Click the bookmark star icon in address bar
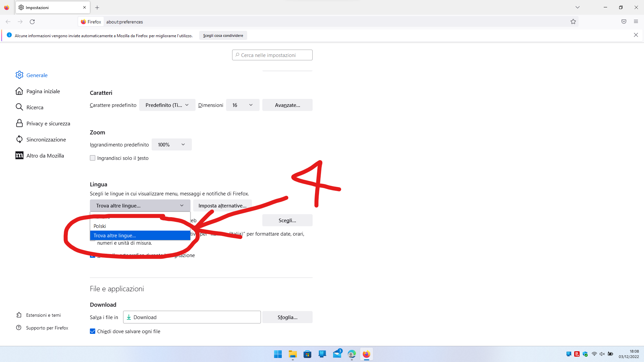 point(573,22)
